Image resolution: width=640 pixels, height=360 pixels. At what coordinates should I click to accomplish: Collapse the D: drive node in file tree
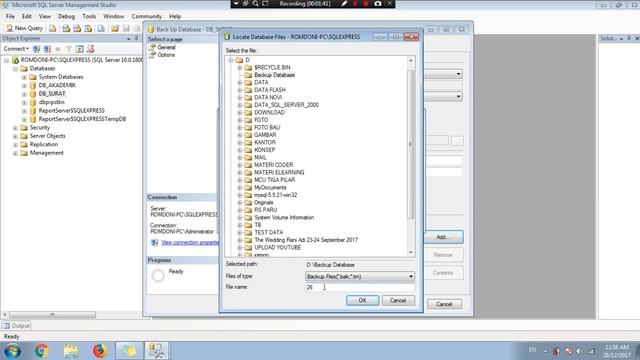231,60
